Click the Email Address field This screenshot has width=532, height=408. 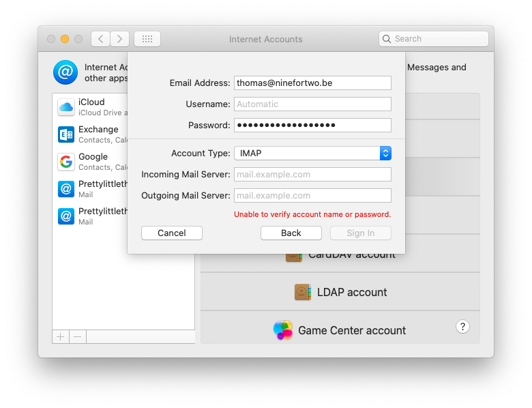(312, 83)
